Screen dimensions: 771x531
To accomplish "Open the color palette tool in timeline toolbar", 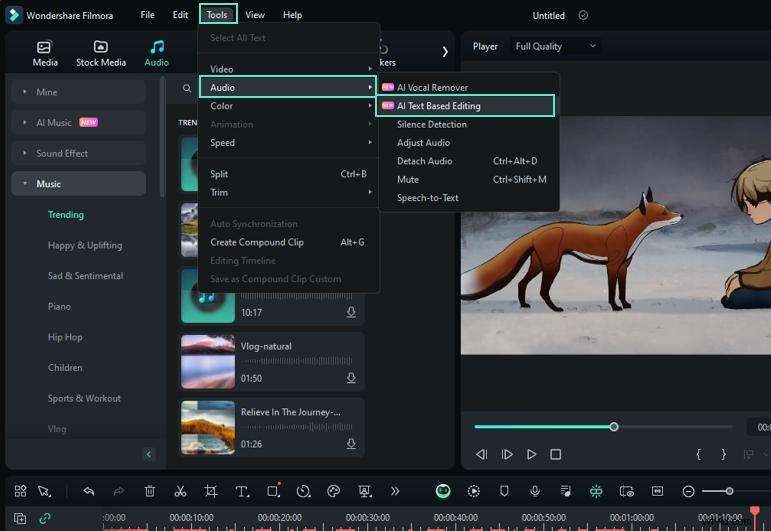I will click(x=334, y=491).
